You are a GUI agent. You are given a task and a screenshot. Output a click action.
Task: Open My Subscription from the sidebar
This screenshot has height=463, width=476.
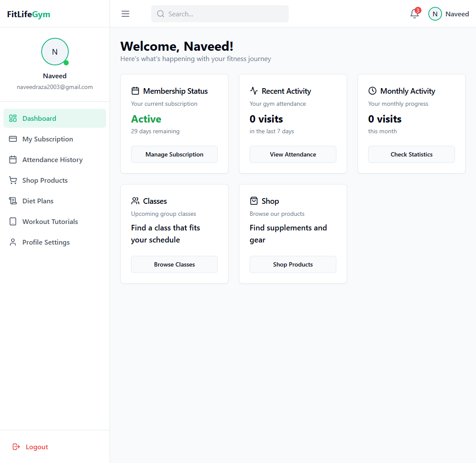pos(48,139)
